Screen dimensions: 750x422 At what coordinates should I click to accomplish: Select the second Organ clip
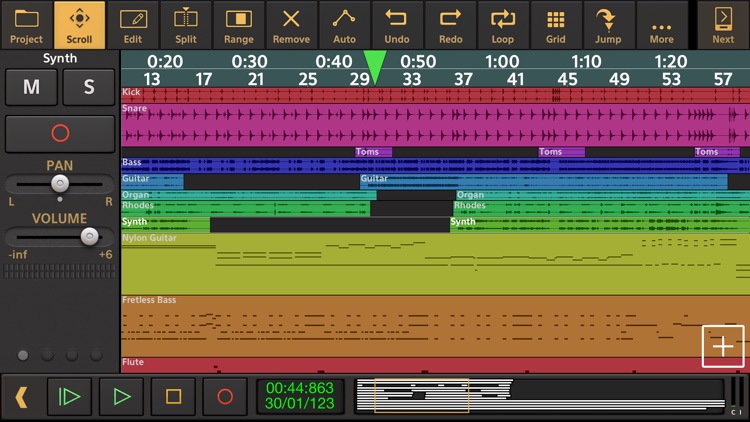click(x=603, y=195)
